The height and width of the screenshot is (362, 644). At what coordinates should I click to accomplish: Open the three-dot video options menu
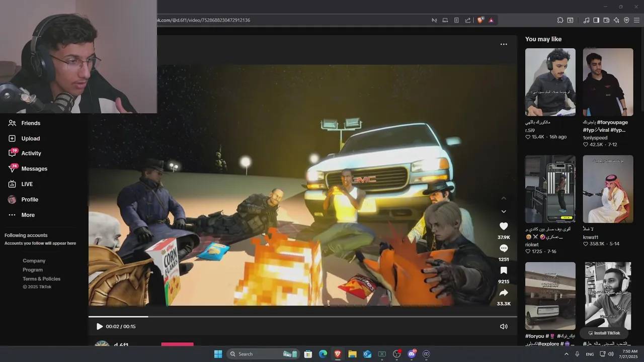[x=504, y=44]
